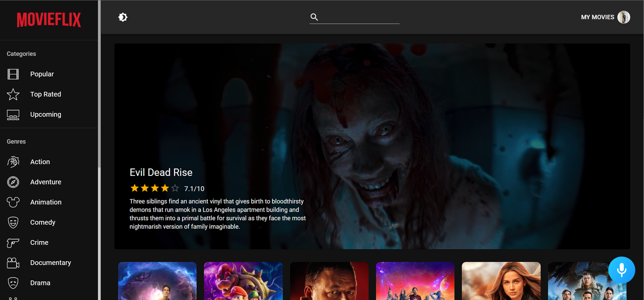Click the 7.1/10 rating value
This screenshot has height=300, width=644.
194,189
